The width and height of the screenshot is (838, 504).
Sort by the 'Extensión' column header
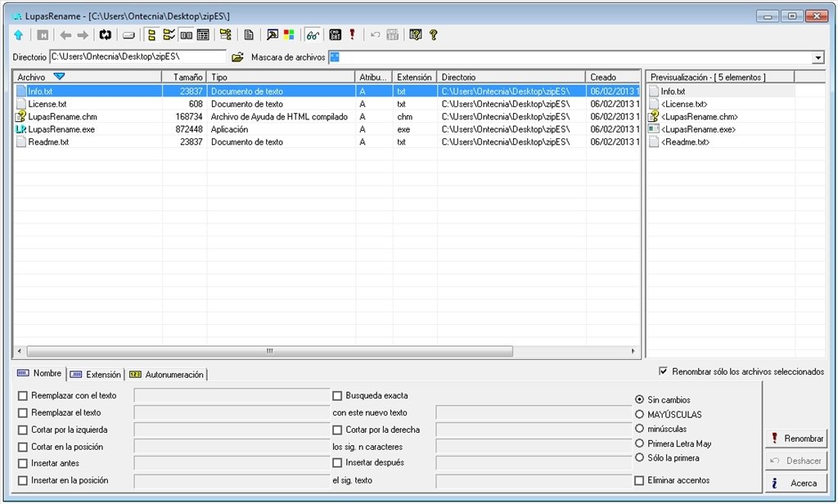pos(414,77)
